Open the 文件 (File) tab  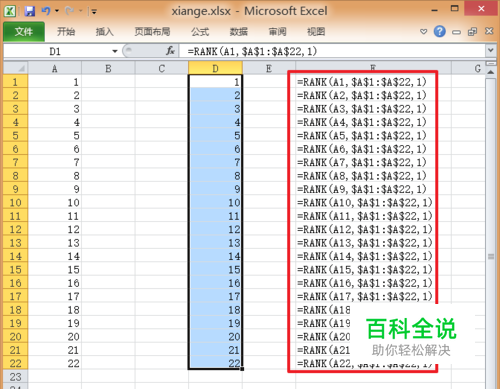(x=24, y=32)
